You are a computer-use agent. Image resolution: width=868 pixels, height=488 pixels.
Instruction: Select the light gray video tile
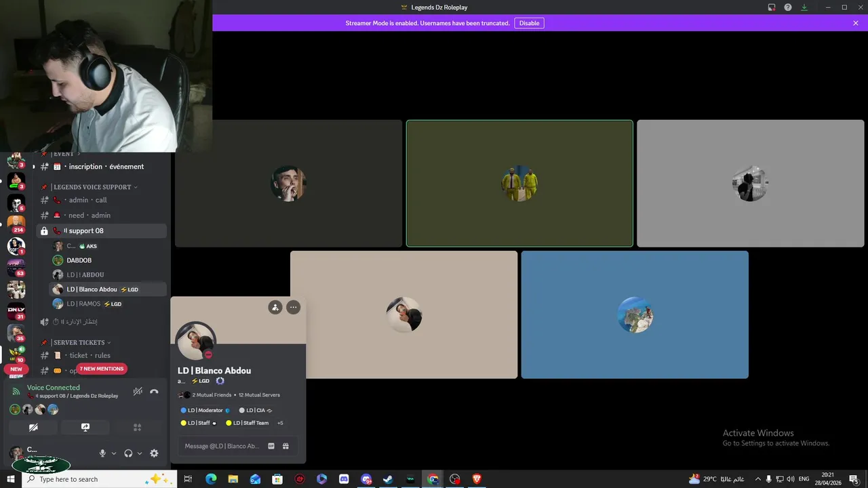click(751, 184)
